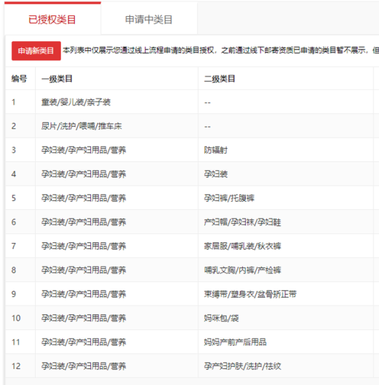This screenshot has width=379, height=385.
Task: Click the 哺乳文胸/内裤/产检裤 cell
Action: point(242,270)
